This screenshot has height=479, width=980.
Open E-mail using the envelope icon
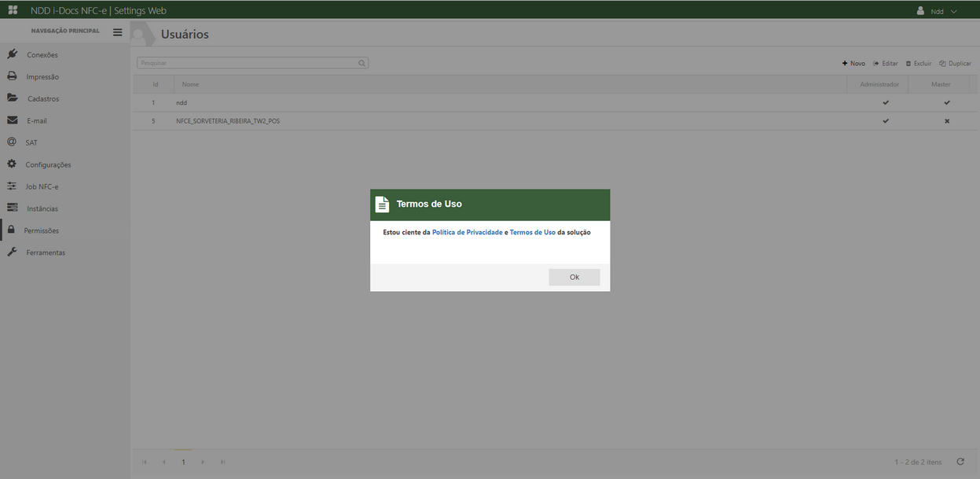point(11,120)
